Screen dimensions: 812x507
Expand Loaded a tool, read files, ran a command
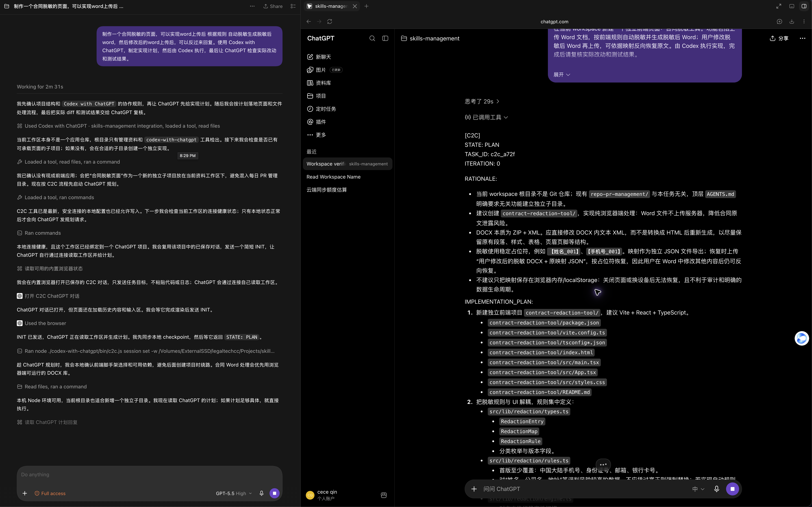point(68,162)
